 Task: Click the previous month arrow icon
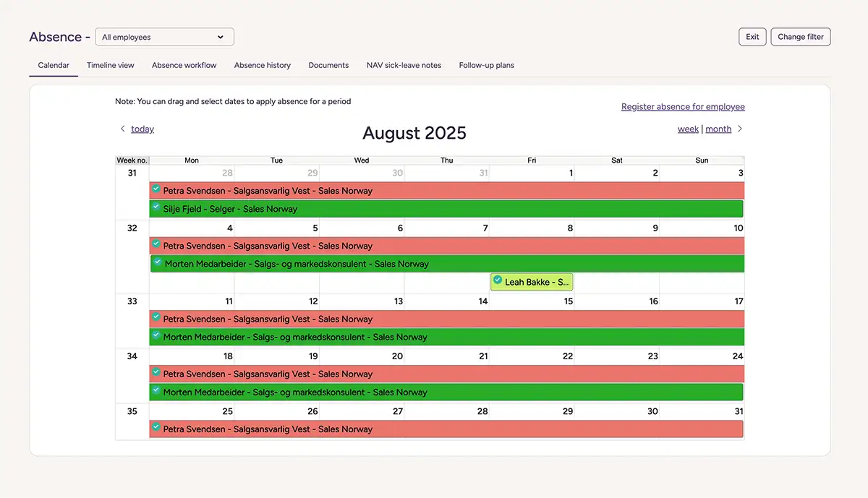[122, 129]
